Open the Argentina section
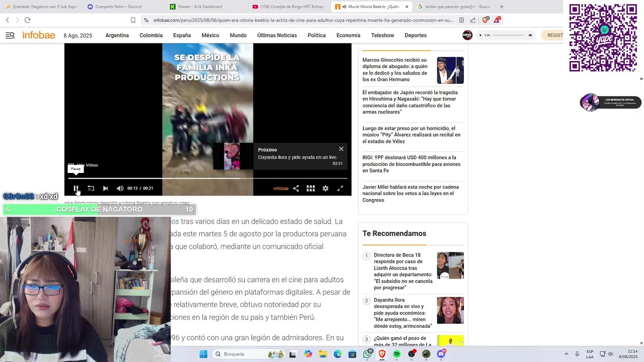The image size is (644, 362). click(117, 35)
